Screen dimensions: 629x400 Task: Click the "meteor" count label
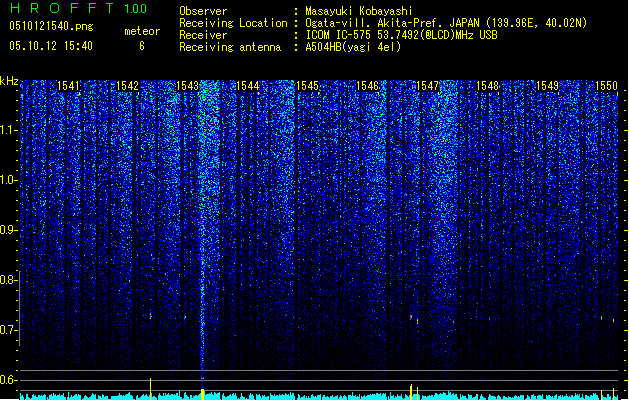142,31
